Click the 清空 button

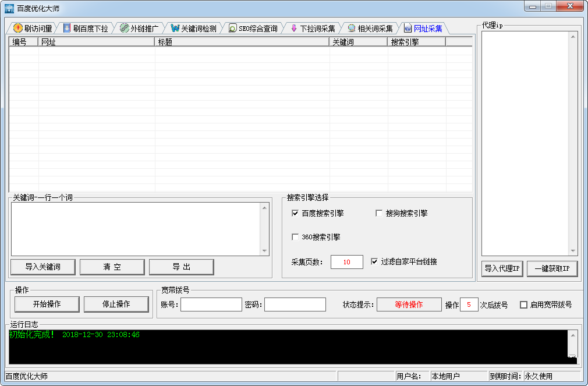112,267
